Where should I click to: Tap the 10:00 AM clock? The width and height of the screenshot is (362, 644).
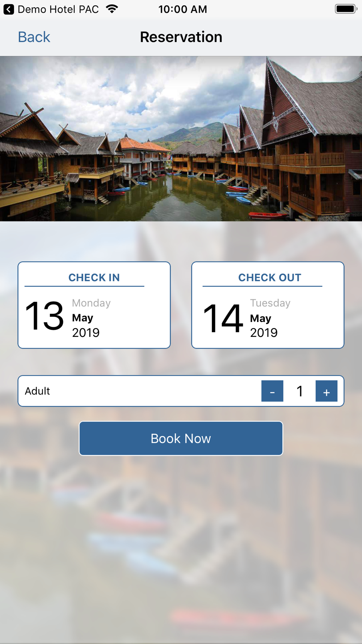183,9
